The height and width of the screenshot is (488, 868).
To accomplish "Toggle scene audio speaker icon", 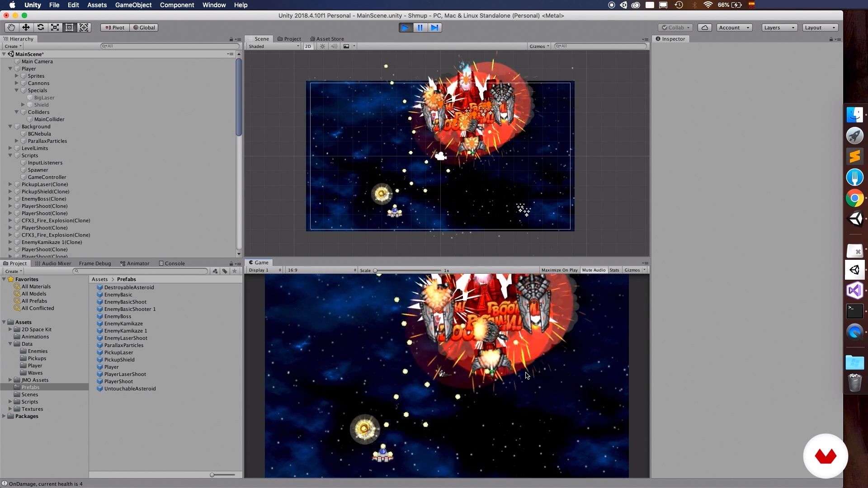I will 334,46.
